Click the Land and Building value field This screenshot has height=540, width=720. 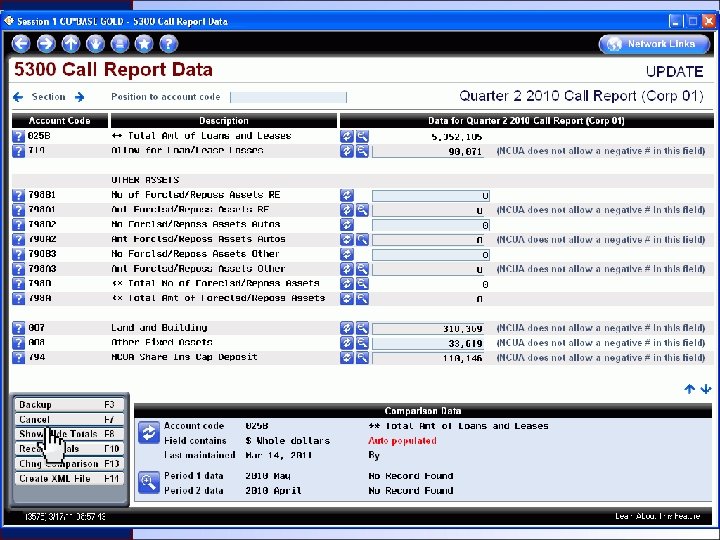pyautogui.click(x=428, y=329)
